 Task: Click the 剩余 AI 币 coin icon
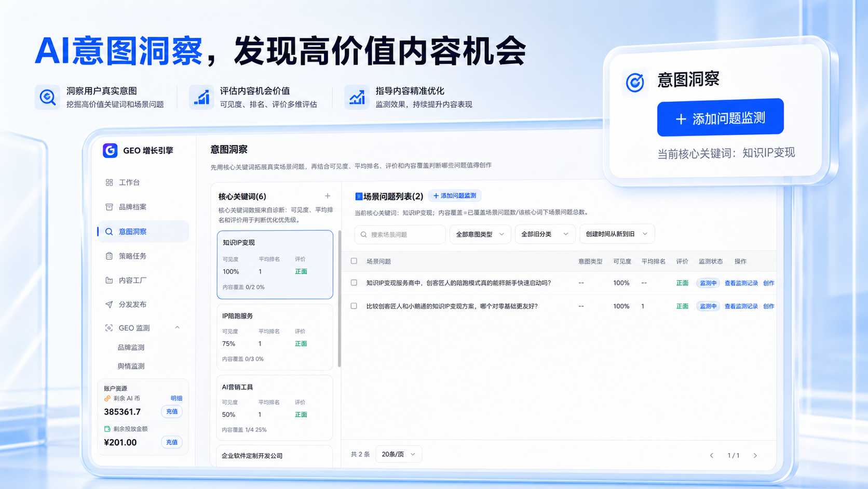107,399
